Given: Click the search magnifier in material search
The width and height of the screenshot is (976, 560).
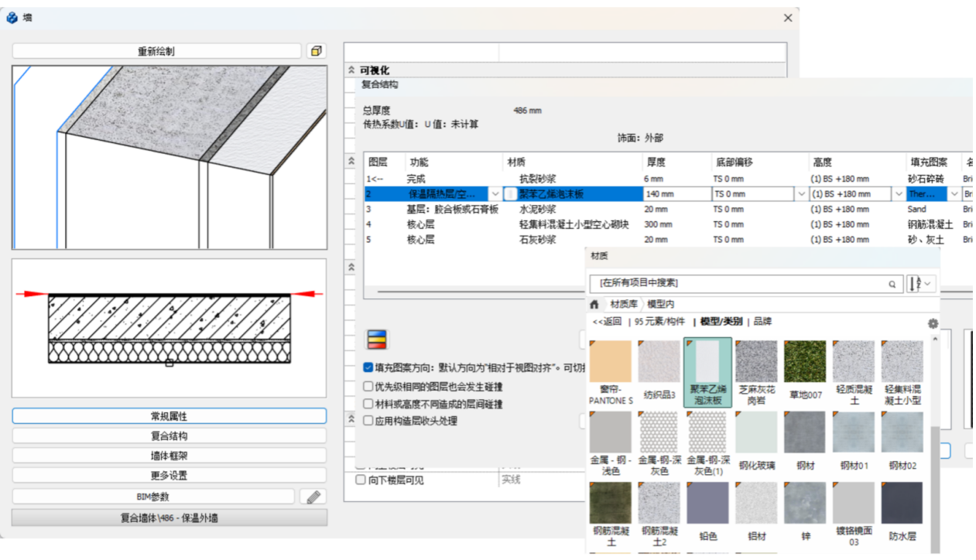Looking at the screenshot, I should pyautogui.click(x=892, y=284).
